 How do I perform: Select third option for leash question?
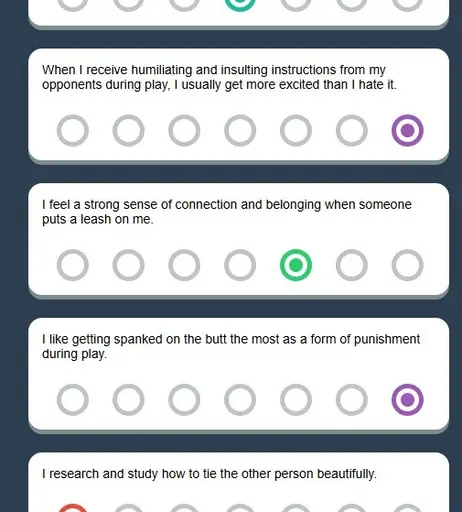184,265
